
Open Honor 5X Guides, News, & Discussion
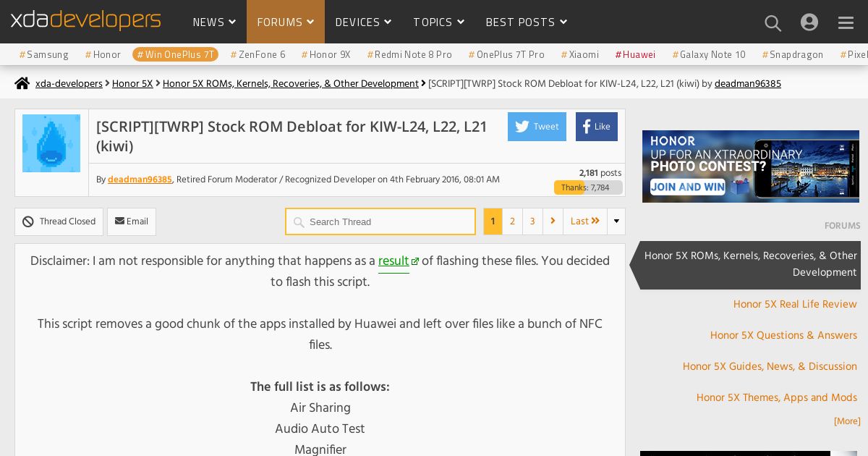click(770, 366)
